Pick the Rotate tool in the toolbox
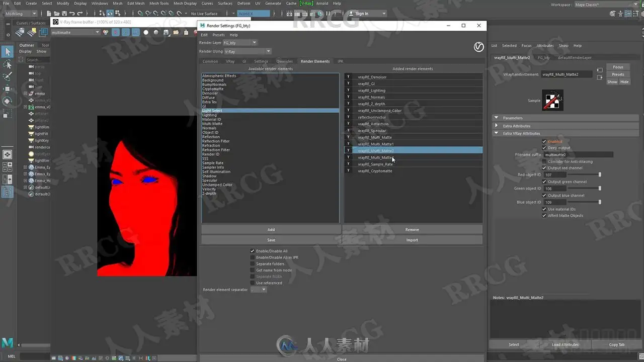 (8, 102)
